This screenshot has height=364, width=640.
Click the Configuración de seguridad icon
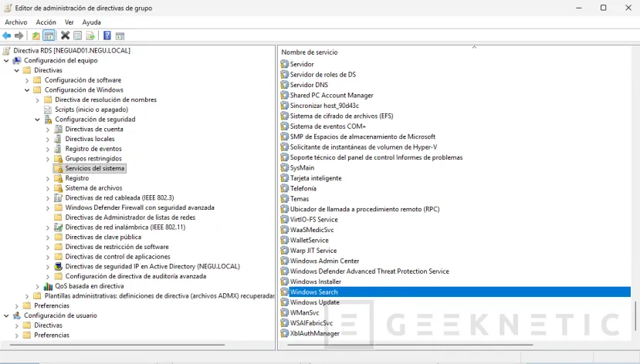click(48, 120)
